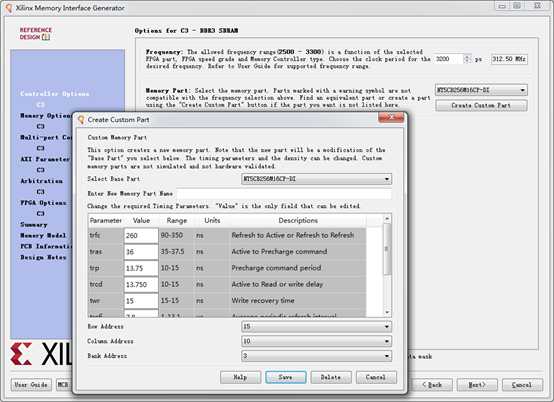Screen dimensions: 554x402
Task: Select Memory Options in sidebar
Action: (46, 116)
